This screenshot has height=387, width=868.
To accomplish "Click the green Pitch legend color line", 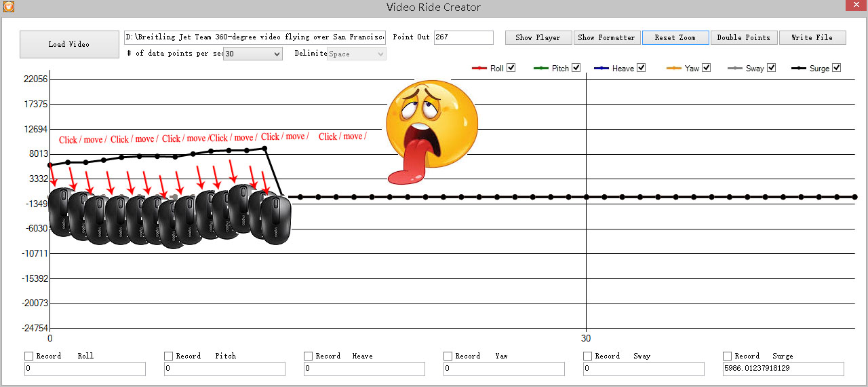I will pos(541,69).
